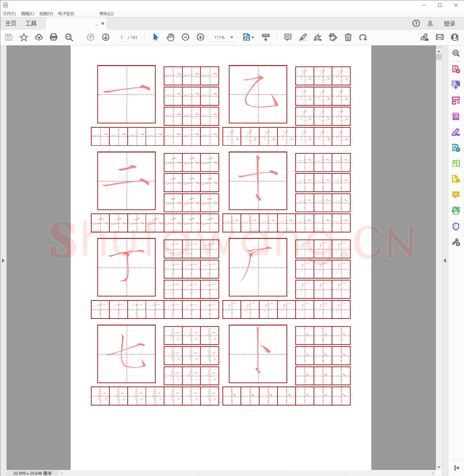Go to the next page with the down arrow
The width and height of the screenshot is (464, 476).
tap(106, 37)
